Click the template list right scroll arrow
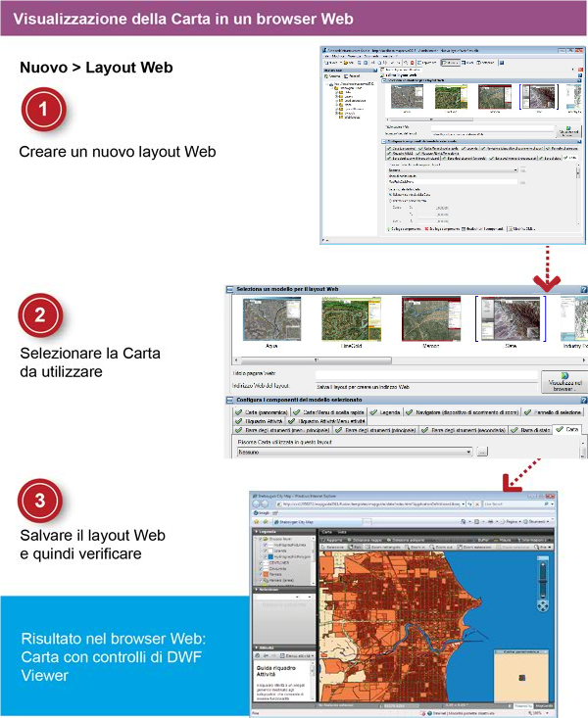 click(x=584, y=360)
